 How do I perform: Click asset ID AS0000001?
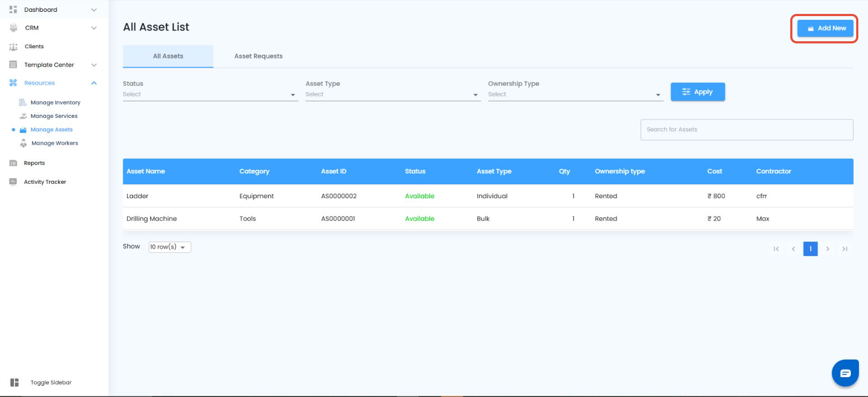click(338, 219)
